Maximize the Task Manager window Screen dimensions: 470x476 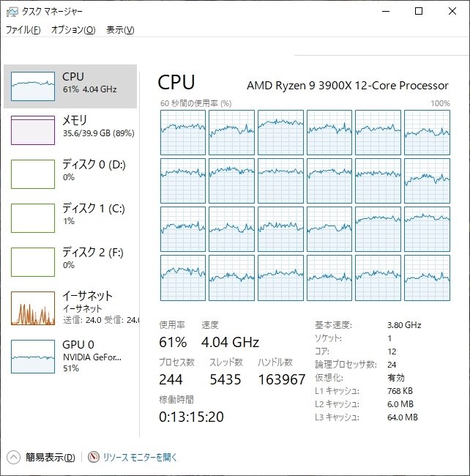tap(419, 12)
